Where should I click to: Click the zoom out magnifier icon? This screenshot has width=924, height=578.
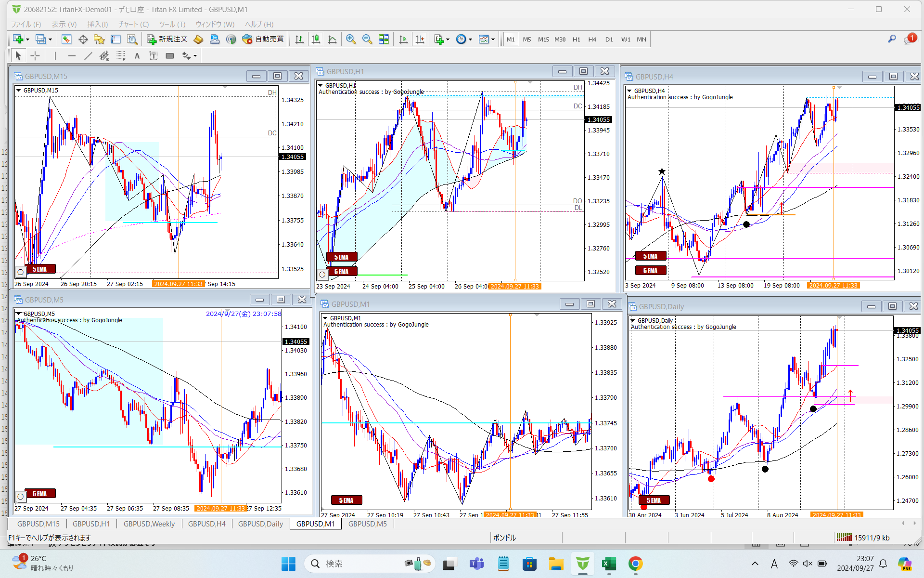pos(367,39)
